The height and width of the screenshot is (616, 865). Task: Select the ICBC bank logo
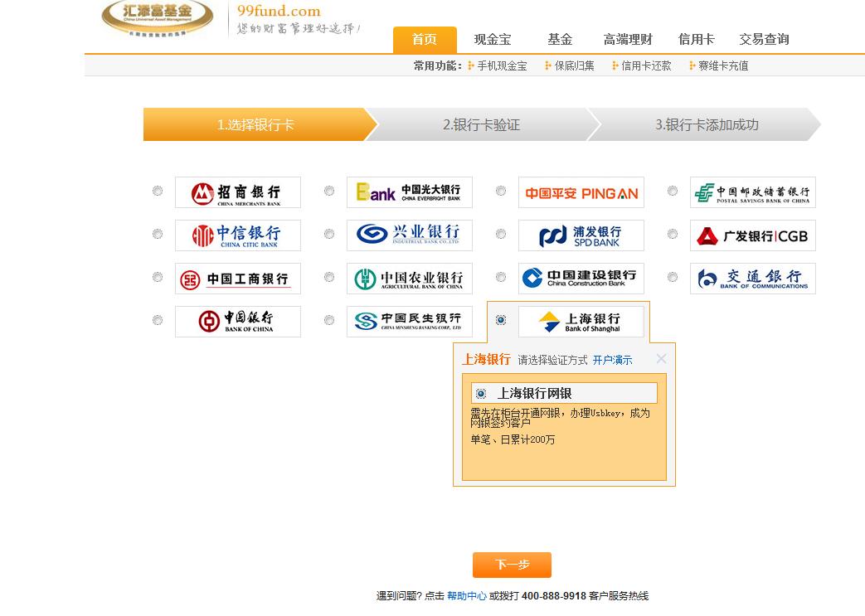[237, 279]
